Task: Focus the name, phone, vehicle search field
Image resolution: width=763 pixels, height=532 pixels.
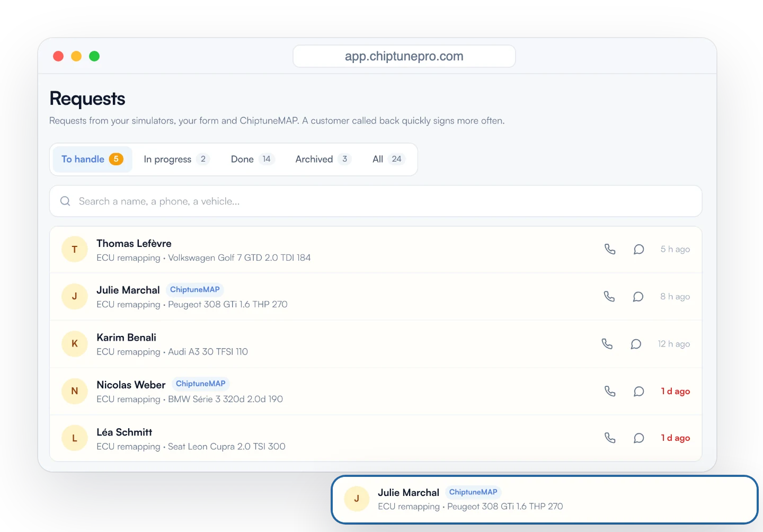Action: click(376, 201)
